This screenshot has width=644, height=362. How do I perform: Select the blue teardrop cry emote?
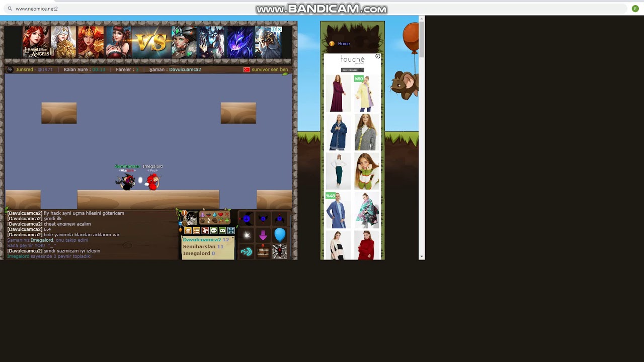tap(215, 215)
